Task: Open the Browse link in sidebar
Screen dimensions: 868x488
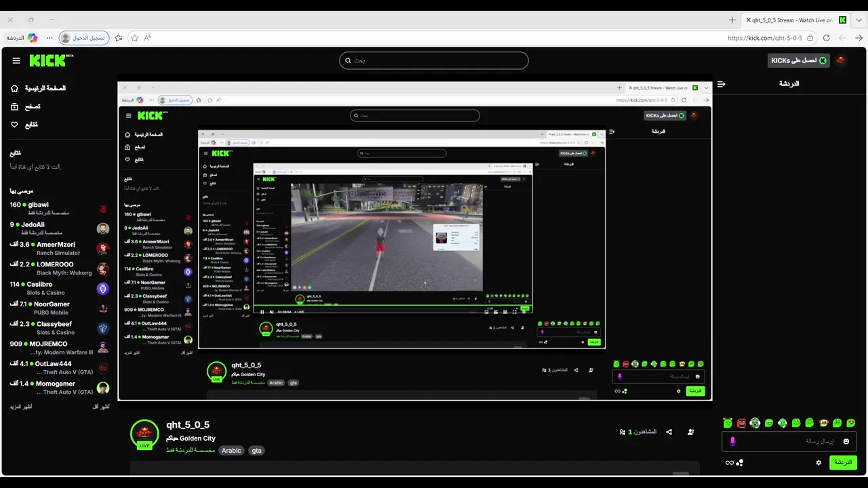Action: (x=25, y=106)
